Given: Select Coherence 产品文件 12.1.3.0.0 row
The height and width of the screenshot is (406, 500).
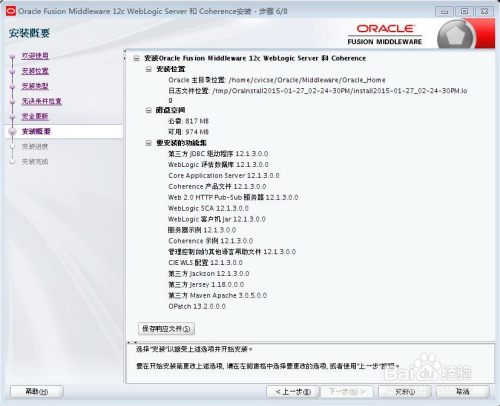Looking at the screenshot, I should (x=217, y=187).
